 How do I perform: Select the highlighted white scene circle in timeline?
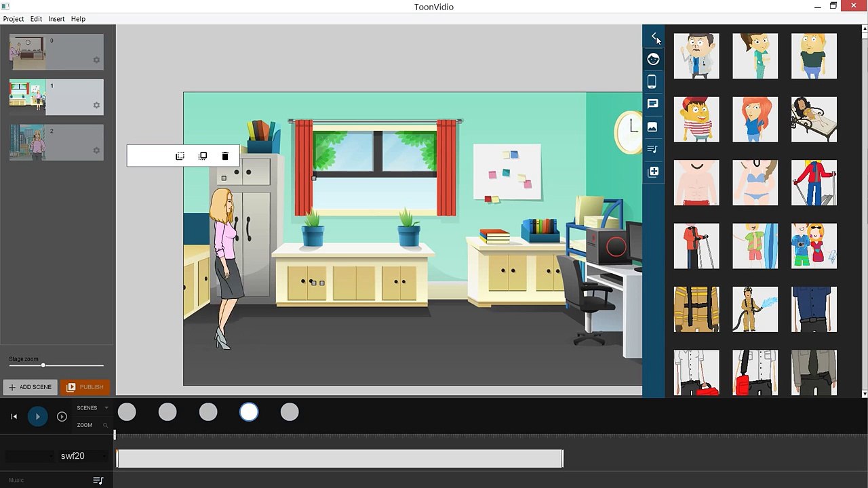point(249,412)
